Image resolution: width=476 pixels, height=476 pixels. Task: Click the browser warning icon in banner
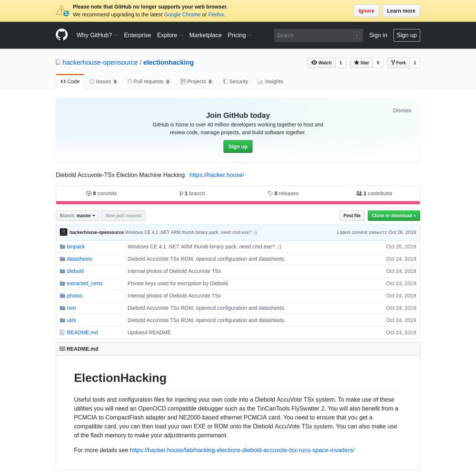[x=62, y=10]
